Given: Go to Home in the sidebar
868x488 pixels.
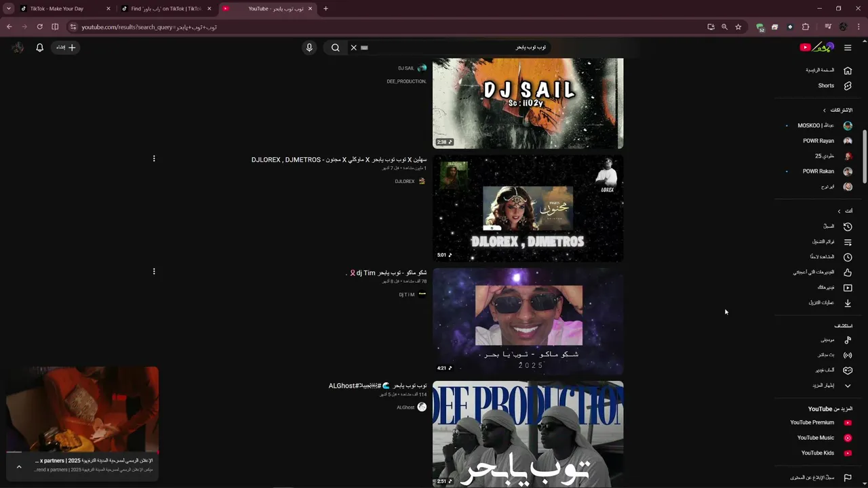Looking at the screenshot, I should pos(828,70).
